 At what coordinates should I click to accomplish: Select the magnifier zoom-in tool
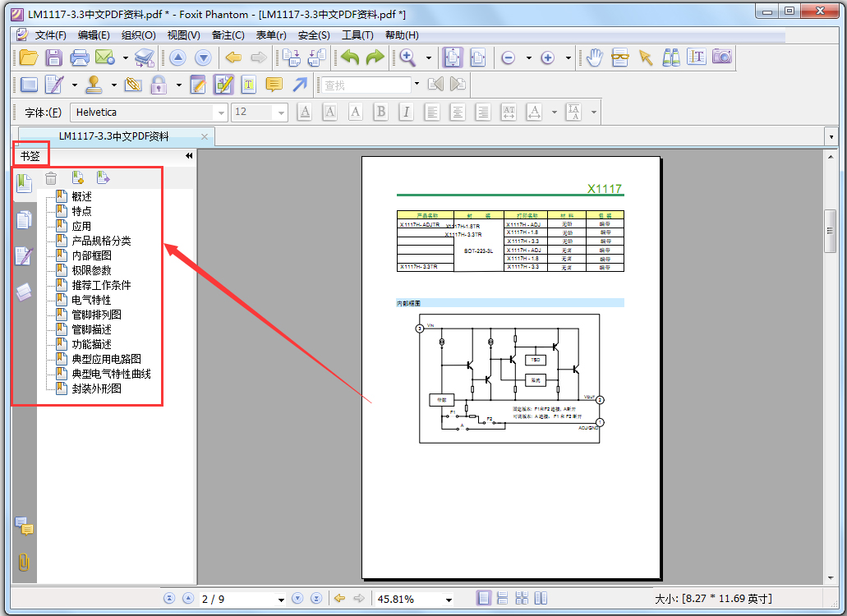[407, 57]
